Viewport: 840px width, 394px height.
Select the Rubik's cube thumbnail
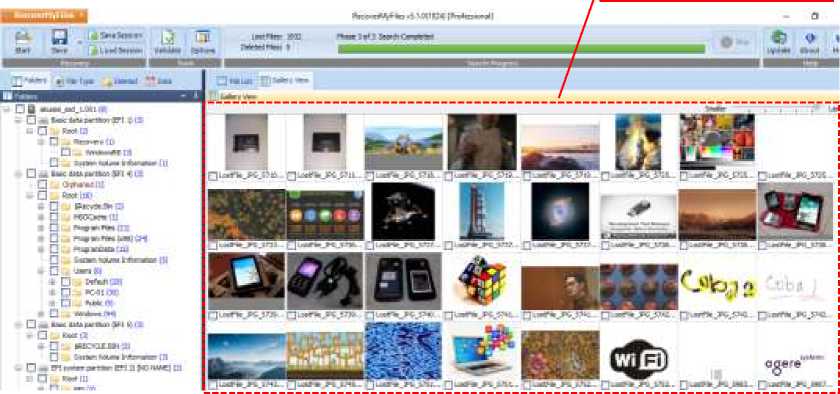tap(481, 281)
